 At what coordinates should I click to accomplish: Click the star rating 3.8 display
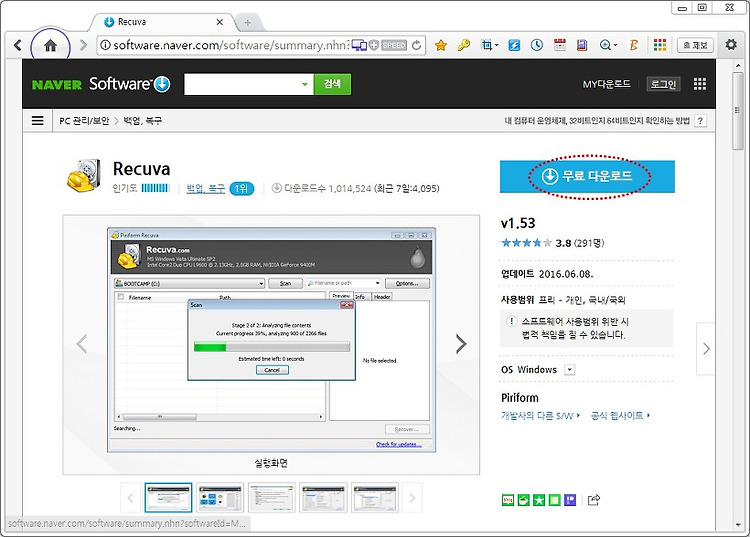tap(552, 243)
